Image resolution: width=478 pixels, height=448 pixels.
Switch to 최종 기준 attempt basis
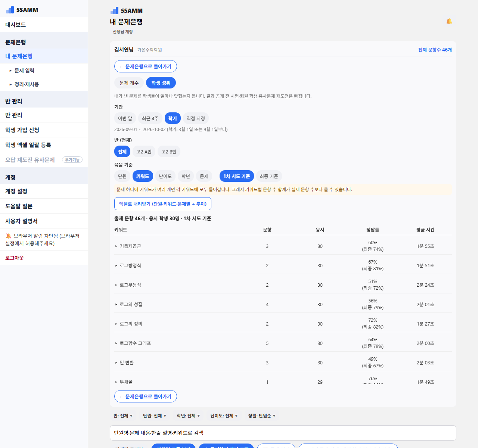pos(269,176)
